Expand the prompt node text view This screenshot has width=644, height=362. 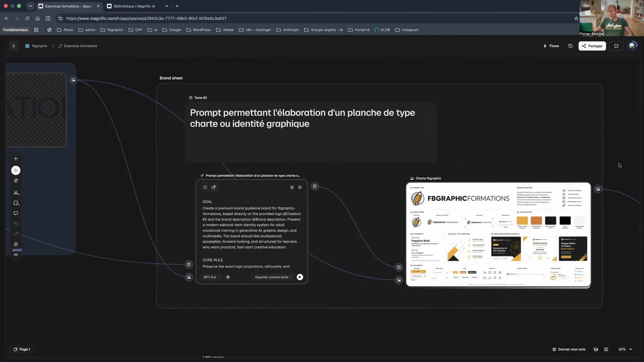pos(300,187)
